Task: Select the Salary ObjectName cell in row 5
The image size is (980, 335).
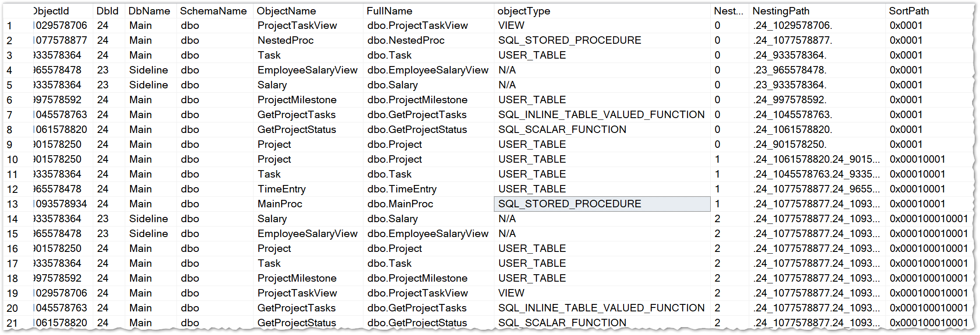Action: [x=308, y=85]
